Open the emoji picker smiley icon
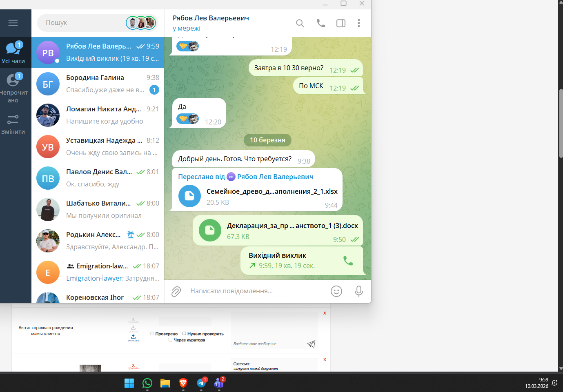563x392 pixels. [336, 291]
